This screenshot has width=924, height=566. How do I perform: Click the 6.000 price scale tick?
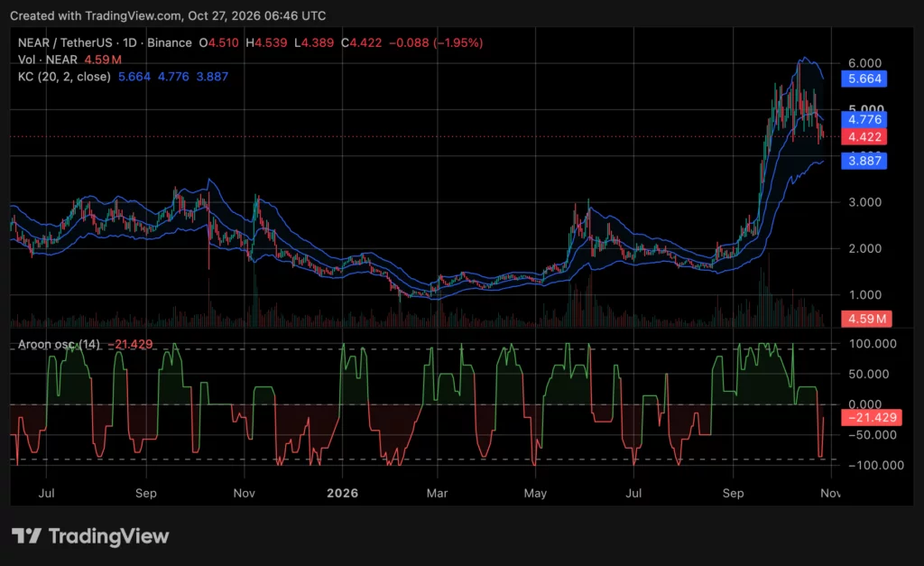click(864, 63)
